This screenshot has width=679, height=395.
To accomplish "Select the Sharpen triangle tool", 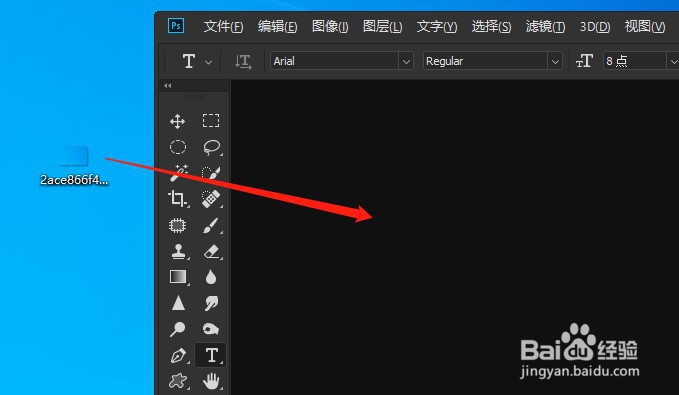I will 178,303.
